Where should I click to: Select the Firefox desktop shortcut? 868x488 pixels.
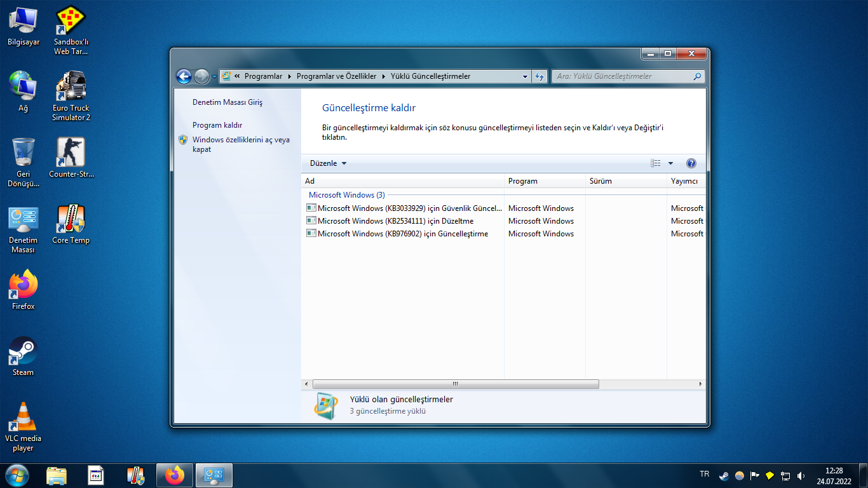pos(24,290)
